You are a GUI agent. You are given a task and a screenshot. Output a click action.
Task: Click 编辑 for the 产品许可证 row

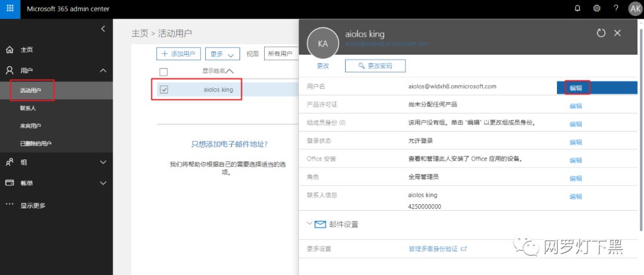tap(576, 106)
